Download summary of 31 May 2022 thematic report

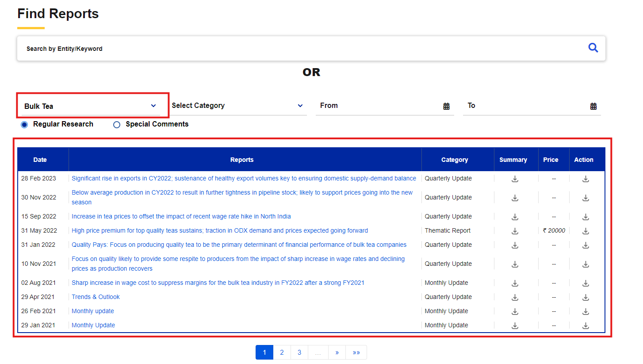click(515, 231)
